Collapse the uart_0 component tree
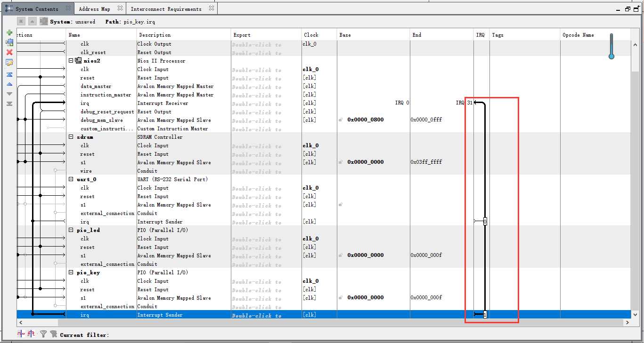 (71, 179)
